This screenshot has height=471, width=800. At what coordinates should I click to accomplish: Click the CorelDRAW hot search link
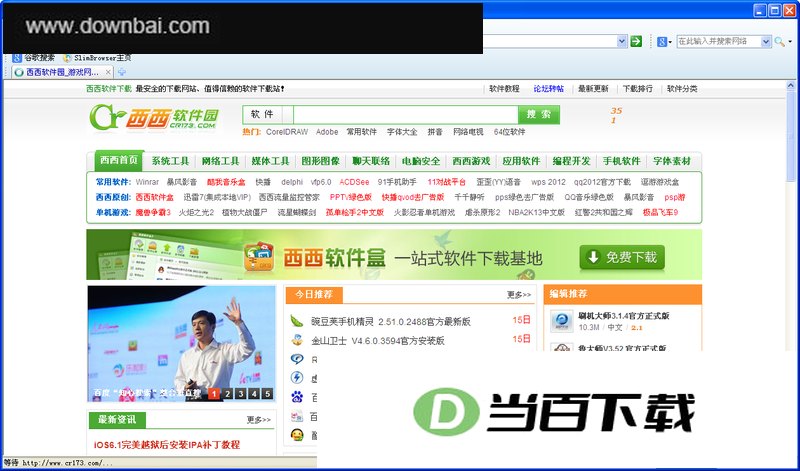point(287,132)
